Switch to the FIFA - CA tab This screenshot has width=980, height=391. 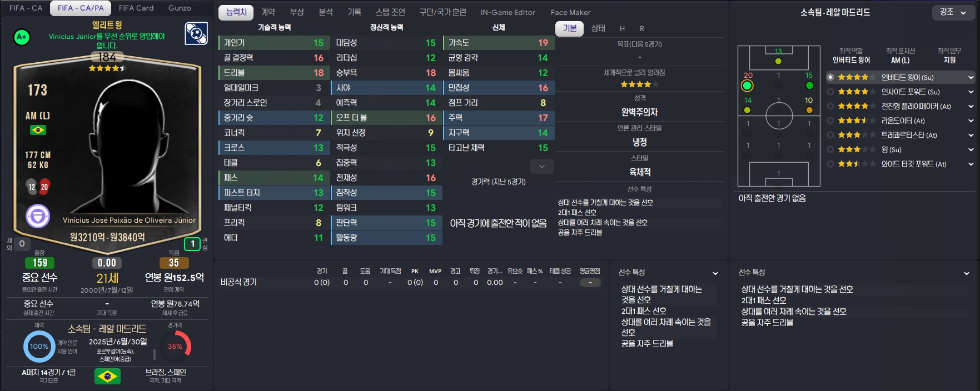pos(26,8)
